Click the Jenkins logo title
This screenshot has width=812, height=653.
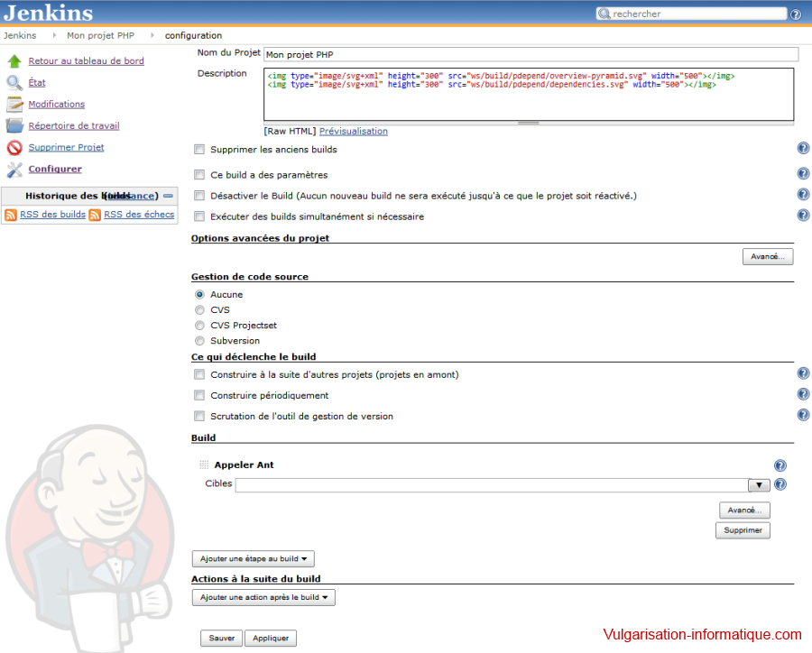pos(48,13)
